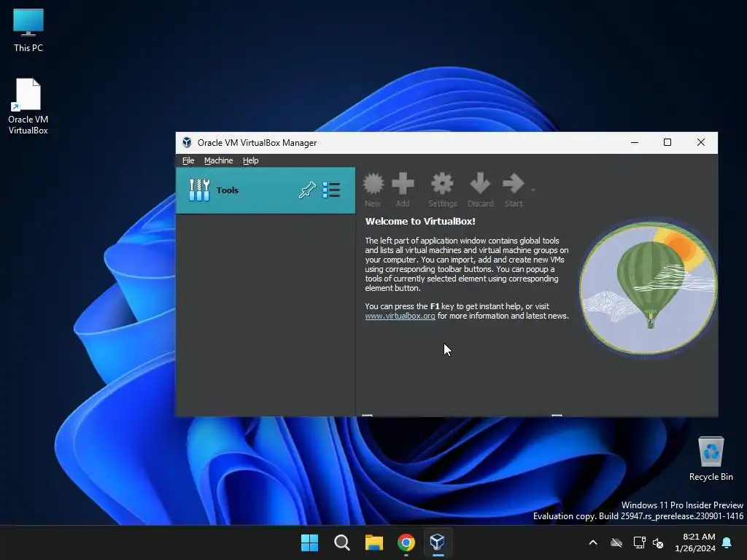Select the Oracle VM VirtualBox desktop shortcut

tap(28, 106)
